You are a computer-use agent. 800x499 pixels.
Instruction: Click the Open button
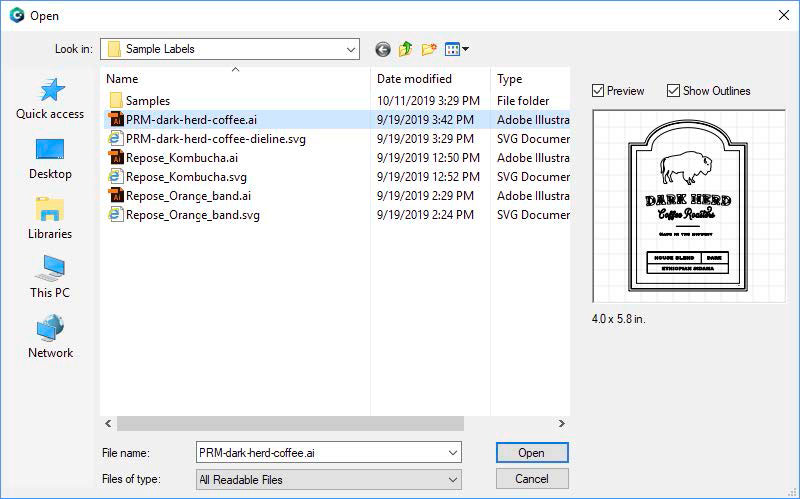[532, 453]
